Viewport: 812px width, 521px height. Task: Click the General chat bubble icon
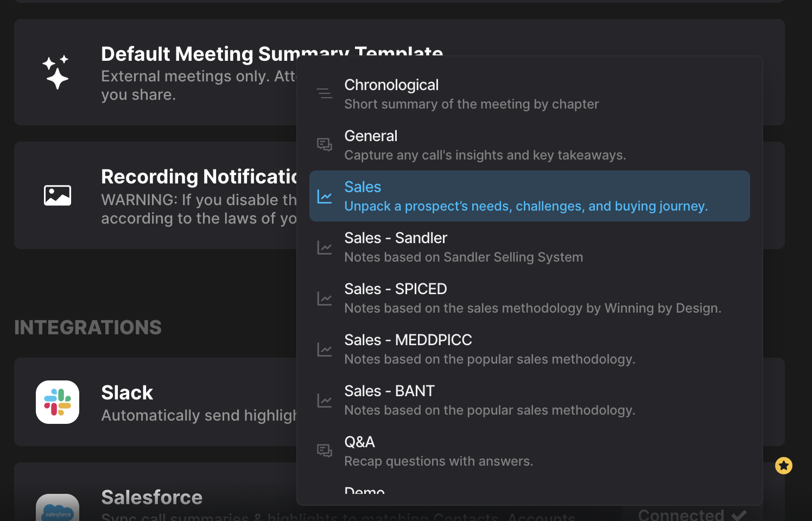325,144
